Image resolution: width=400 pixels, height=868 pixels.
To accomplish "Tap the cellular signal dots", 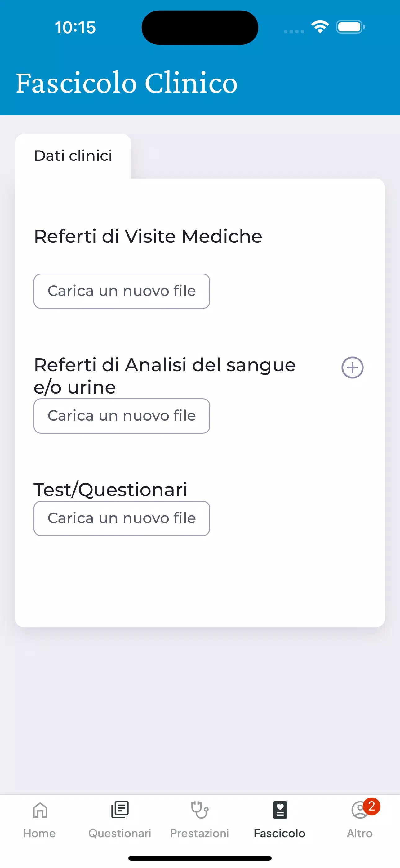I will [294, 31].
